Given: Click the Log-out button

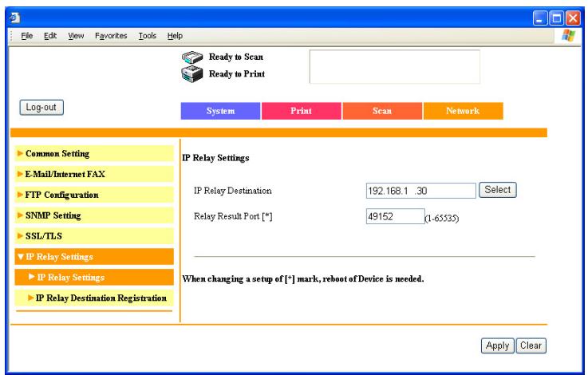Looking at the screenshot, I should tap(41, 108).
